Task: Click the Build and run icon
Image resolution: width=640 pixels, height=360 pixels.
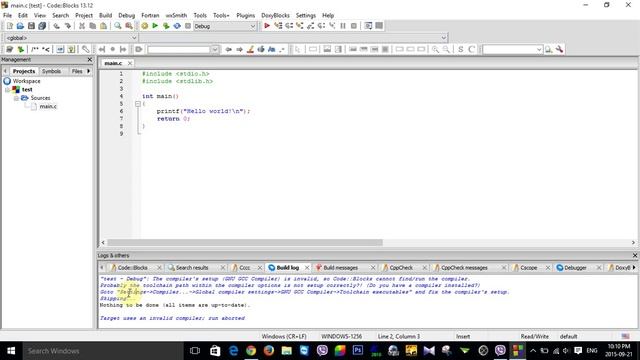Action: click(166, 26)
